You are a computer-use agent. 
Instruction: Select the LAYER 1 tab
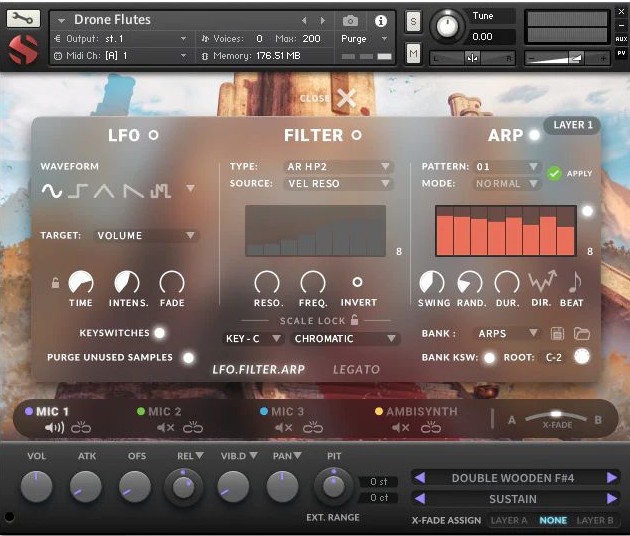[573, 125]
